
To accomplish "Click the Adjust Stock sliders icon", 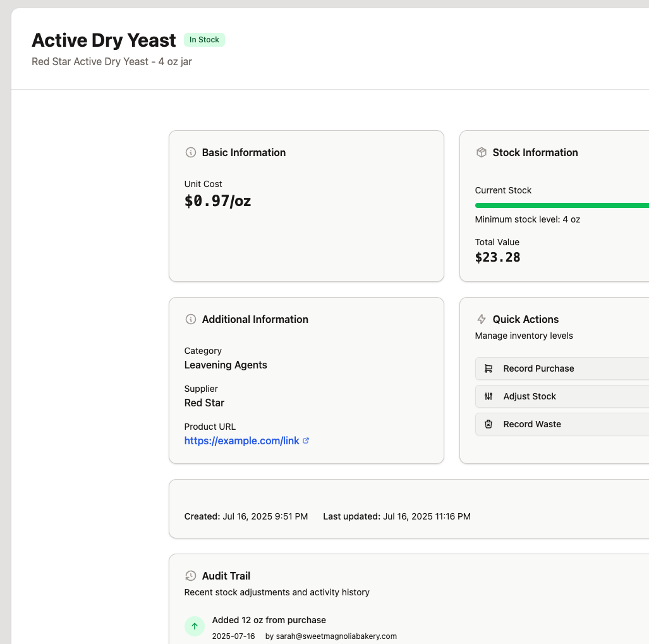I will click(488, 396).
